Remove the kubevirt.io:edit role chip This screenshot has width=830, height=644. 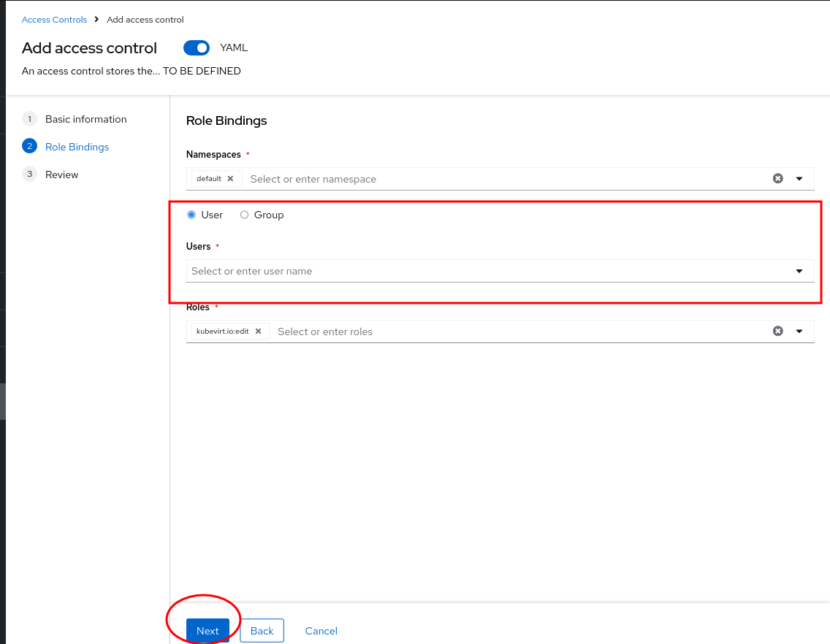(x=258, y=331)
